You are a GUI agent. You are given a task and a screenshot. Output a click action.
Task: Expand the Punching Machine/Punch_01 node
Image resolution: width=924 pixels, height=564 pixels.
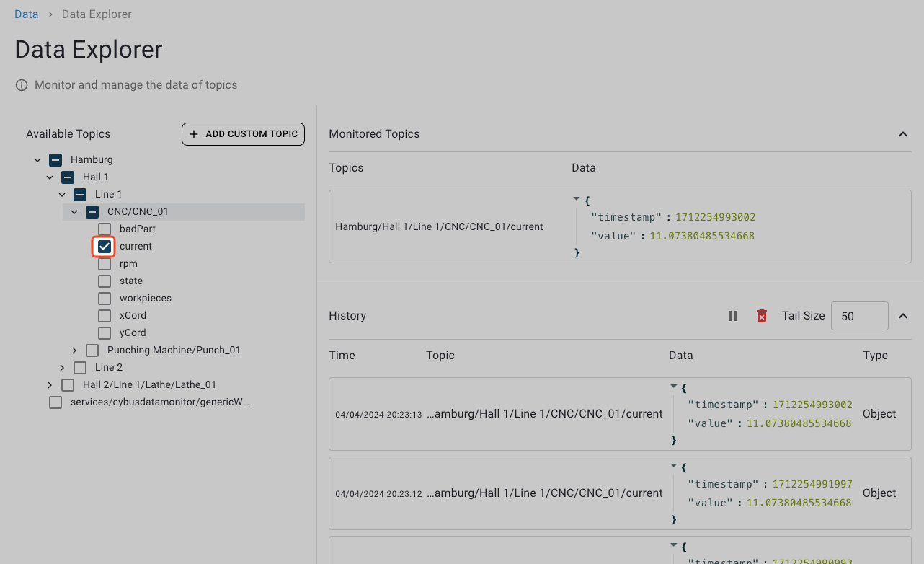coord(74,350)
